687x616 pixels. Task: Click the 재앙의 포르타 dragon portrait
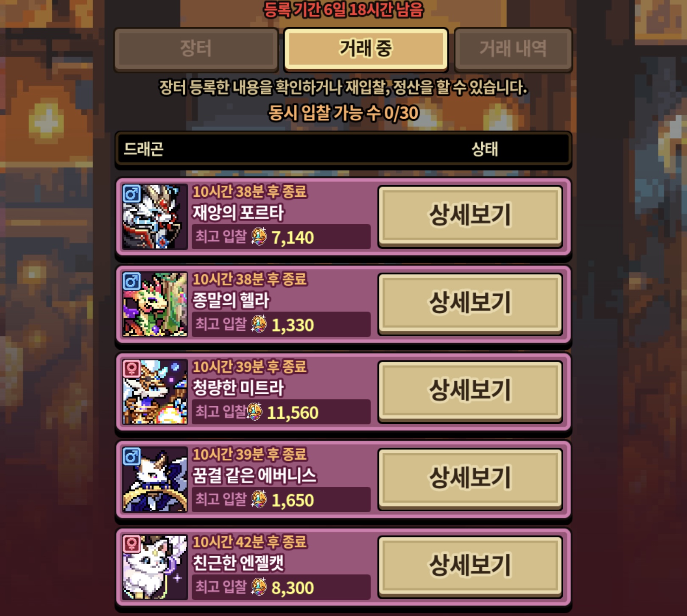(155, 217)
